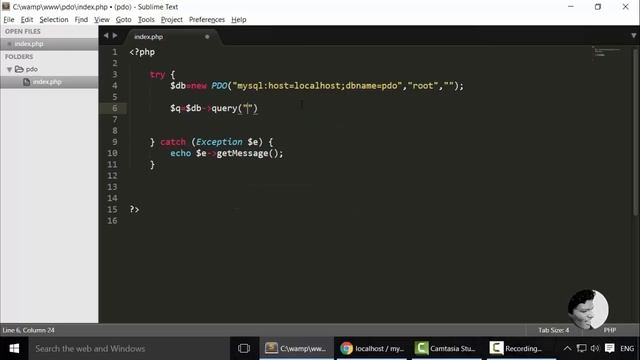Go to next tab with right arrow
Screen dimensions: 640x360
coord(115,36)
